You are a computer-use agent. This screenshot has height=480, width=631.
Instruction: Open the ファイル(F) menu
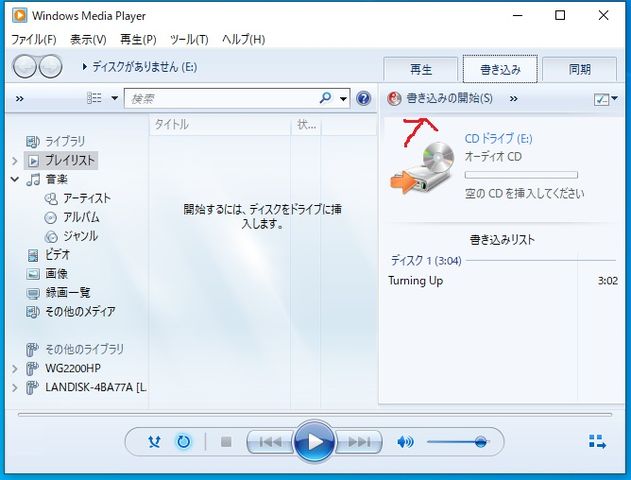point(34,39)
